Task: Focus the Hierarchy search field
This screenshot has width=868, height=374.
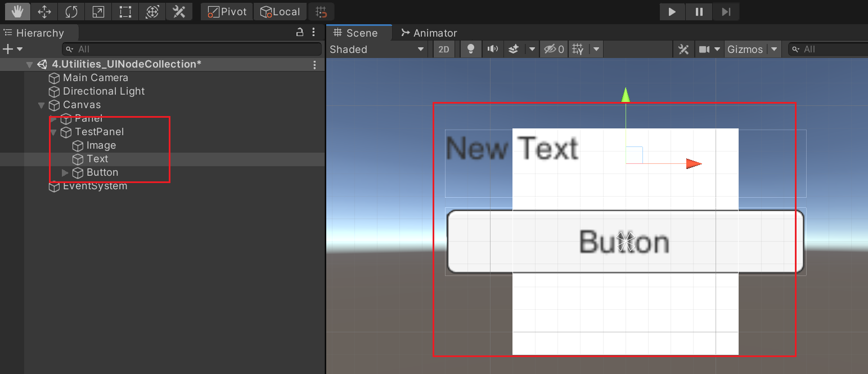Action: [191, 49]
